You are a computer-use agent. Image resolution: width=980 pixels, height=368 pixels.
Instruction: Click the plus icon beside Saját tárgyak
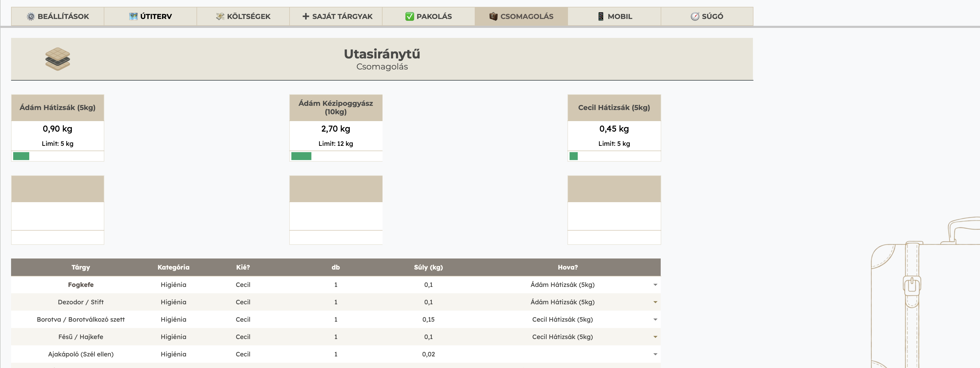click(x=306, y=16)
